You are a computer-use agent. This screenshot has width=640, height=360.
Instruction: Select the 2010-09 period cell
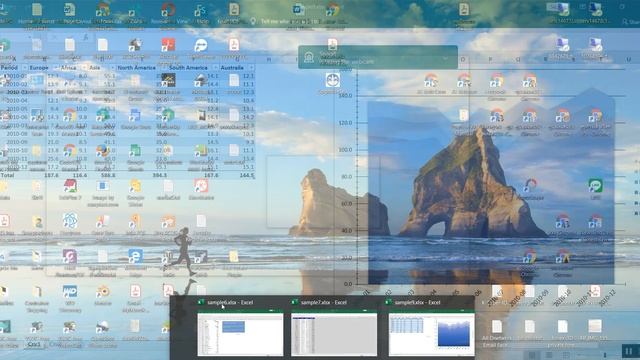coord(17,142)
